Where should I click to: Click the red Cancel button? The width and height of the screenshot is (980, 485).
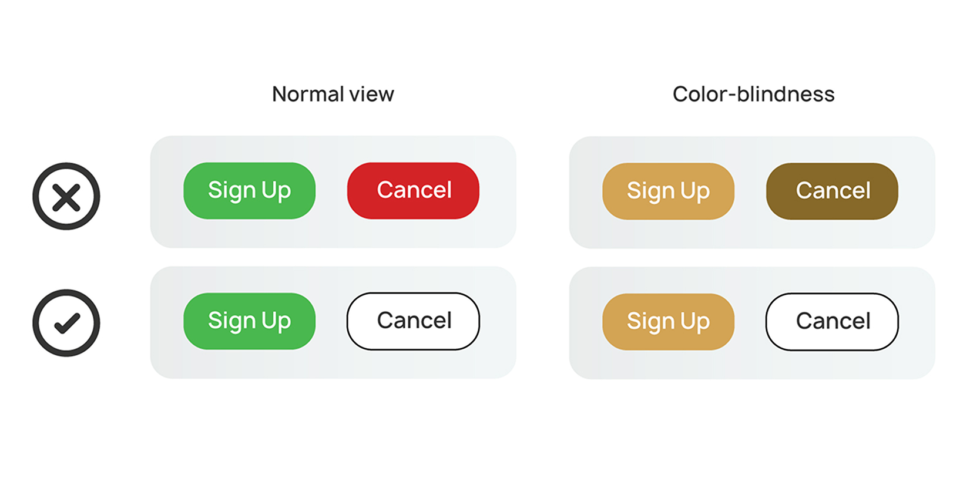pyautogui.click(x=414, y=191)
